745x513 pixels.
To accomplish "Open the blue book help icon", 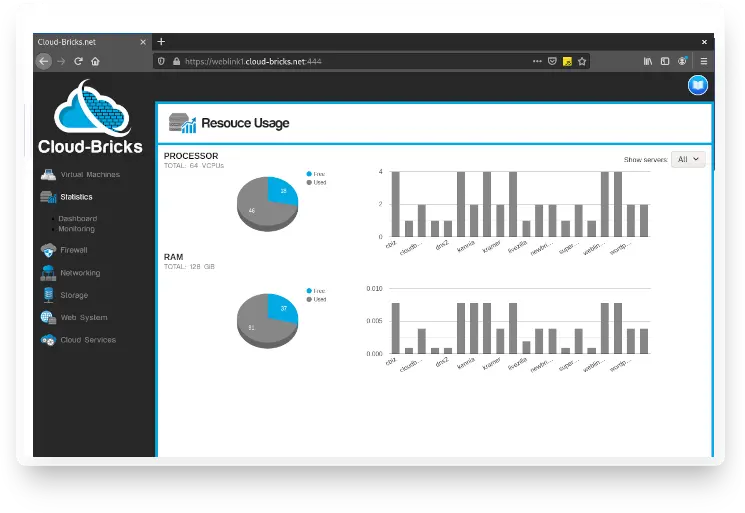I will 697,86.
